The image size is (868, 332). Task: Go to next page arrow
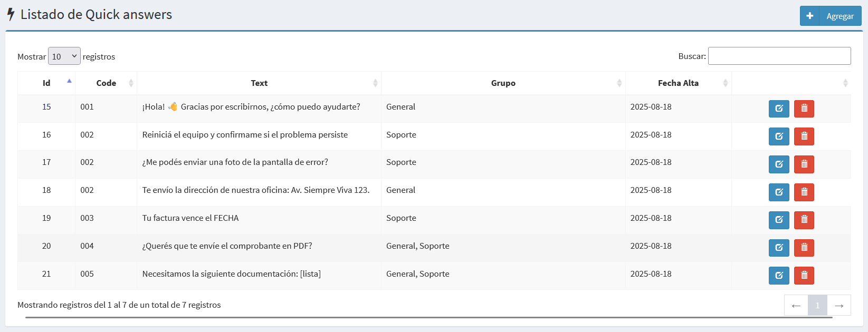coord(839,305)
